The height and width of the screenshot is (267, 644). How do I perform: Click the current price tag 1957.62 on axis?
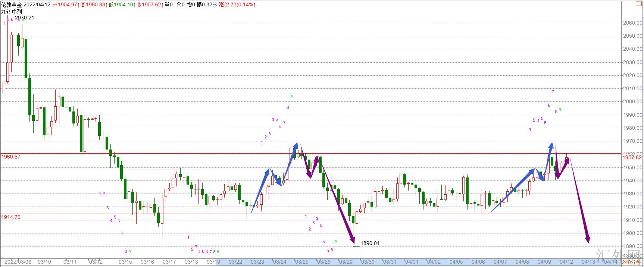(x=632, y=157)
